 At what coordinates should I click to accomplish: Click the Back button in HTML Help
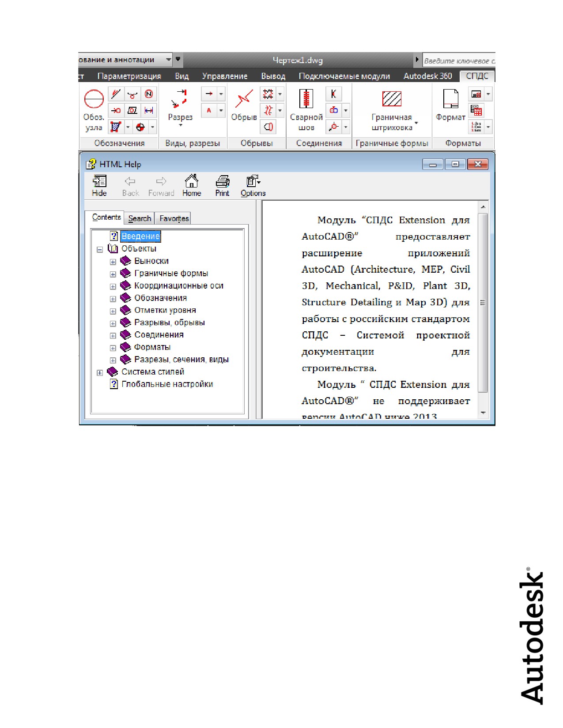130,186
